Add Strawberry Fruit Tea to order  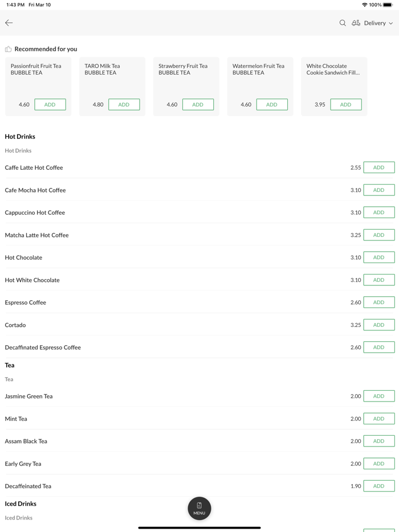[x=198, y=104]
